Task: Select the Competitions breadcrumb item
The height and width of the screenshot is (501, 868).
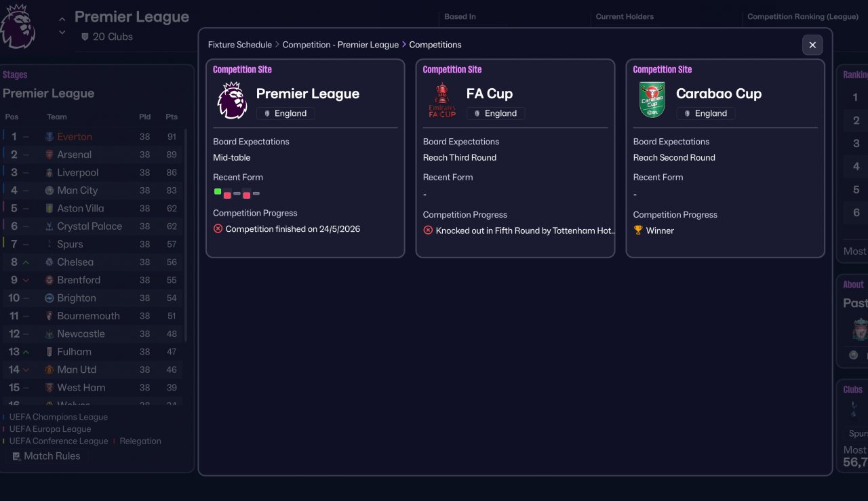Action: pos(435,45)
